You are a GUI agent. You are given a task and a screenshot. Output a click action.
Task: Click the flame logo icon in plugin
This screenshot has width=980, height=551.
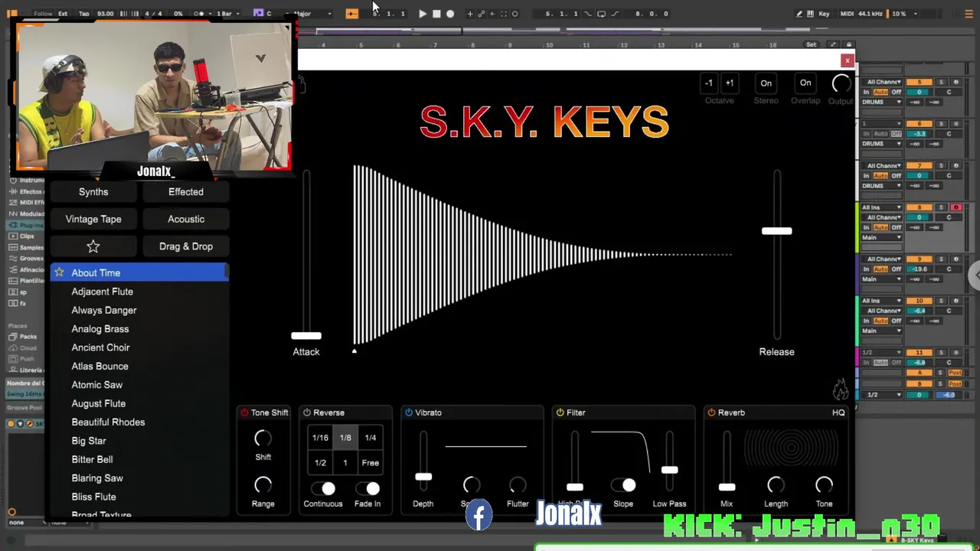840,390
